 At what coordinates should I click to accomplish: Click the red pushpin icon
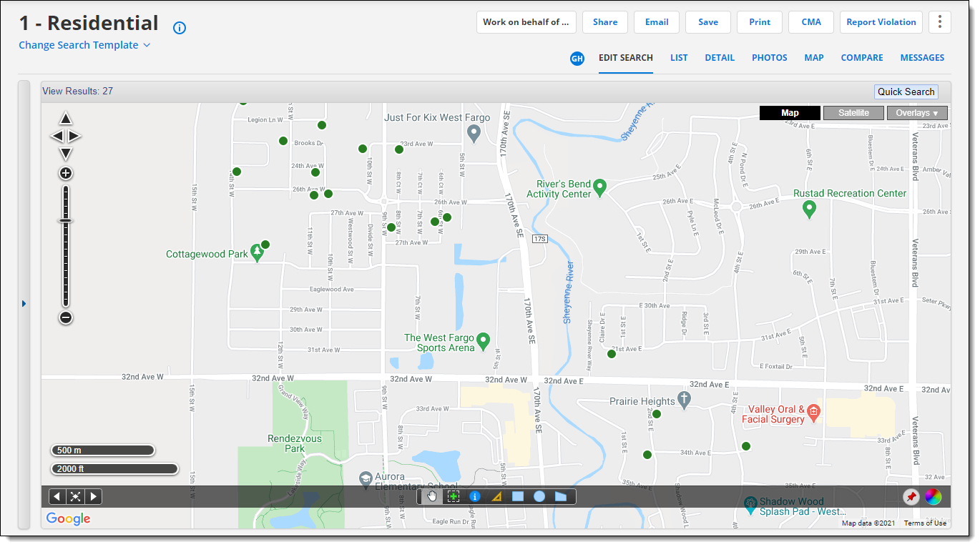click(911, 497)
